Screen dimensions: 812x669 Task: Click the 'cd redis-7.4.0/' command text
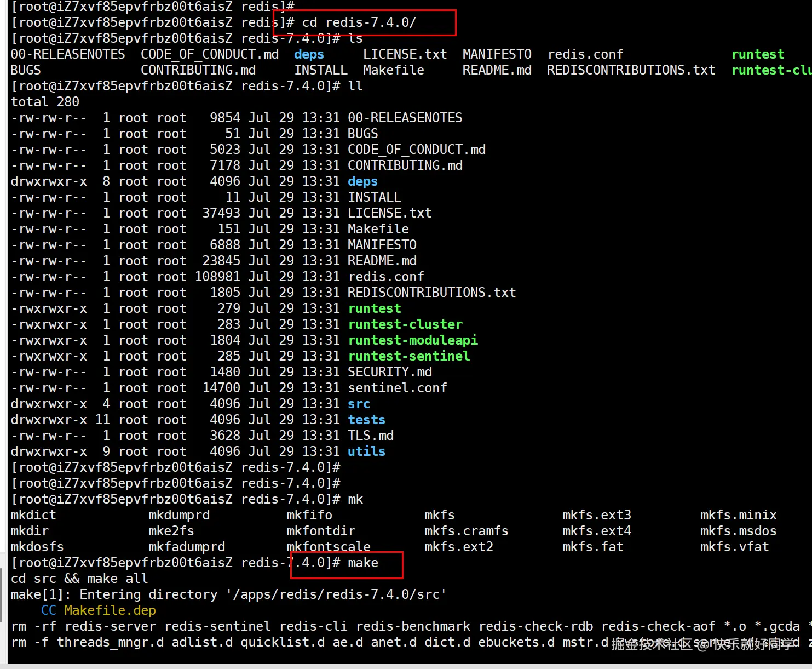pyautogui.click(x=359, y=22)
